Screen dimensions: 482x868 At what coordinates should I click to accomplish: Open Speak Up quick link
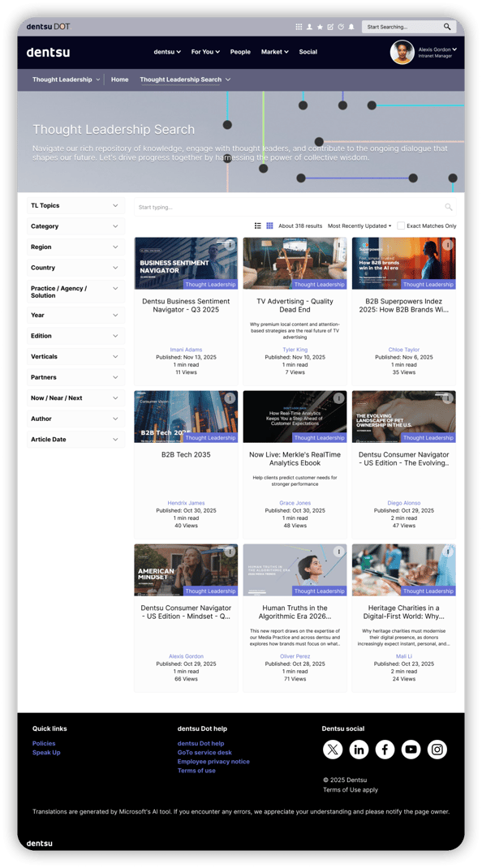click(46, 753)
